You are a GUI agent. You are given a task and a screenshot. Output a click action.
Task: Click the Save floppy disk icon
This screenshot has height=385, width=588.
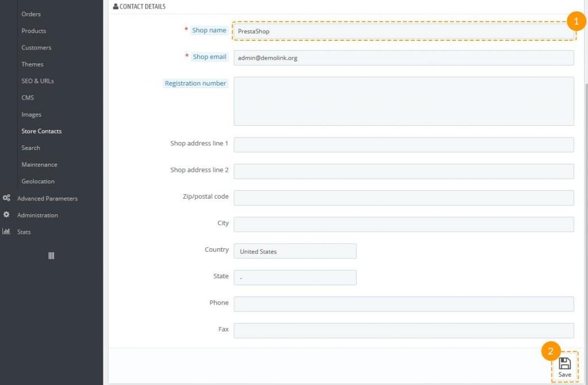(x=564, y=363)
